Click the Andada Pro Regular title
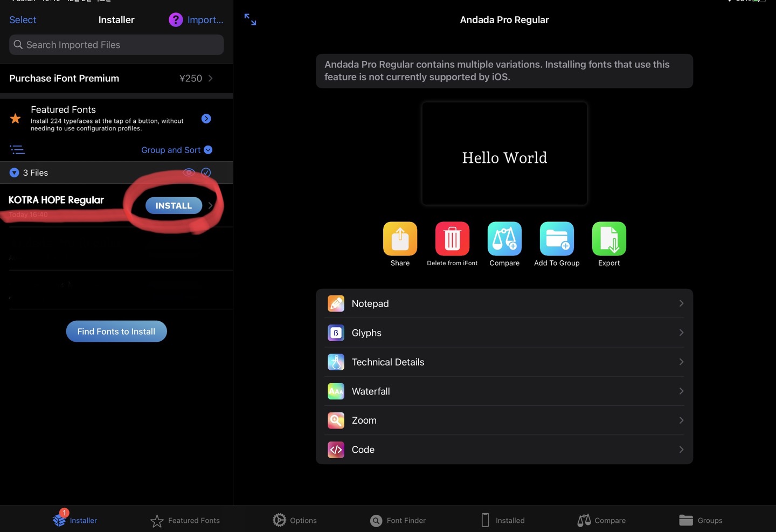The width and height of the screenshot is (776, 532). (504, 20)
